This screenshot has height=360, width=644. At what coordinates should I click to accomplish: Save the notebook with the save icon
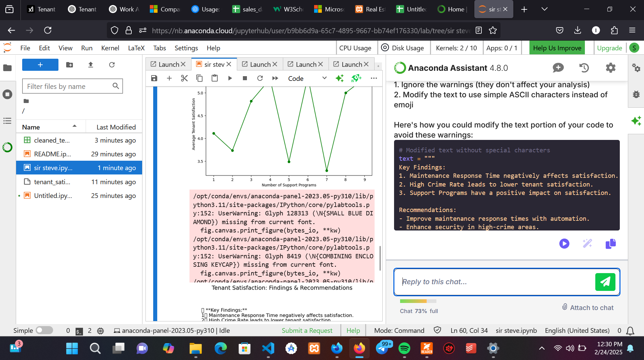154,78
